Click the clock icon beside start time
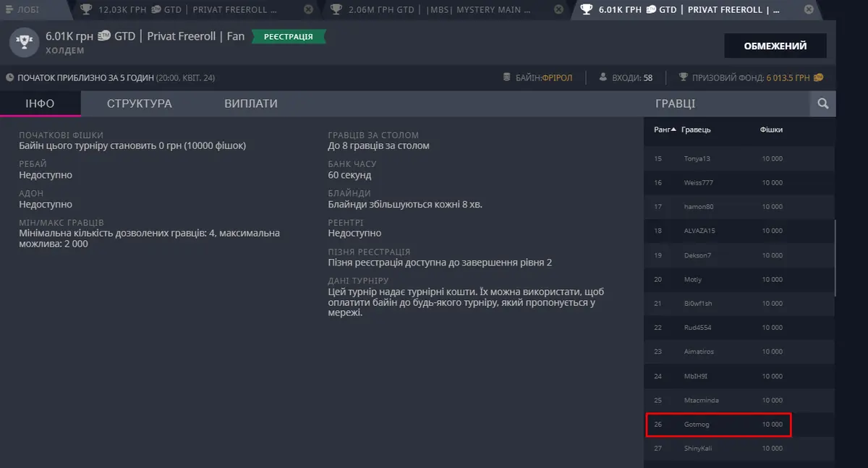This screenshot has width=868, height=468. pos(9,77)
